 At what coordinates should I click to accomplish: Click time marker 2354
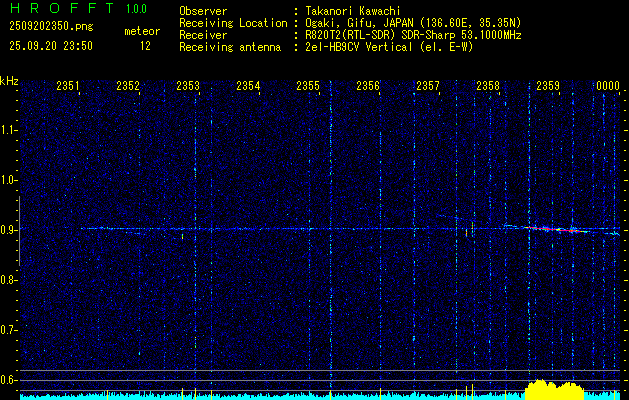[x=248, y=85]
